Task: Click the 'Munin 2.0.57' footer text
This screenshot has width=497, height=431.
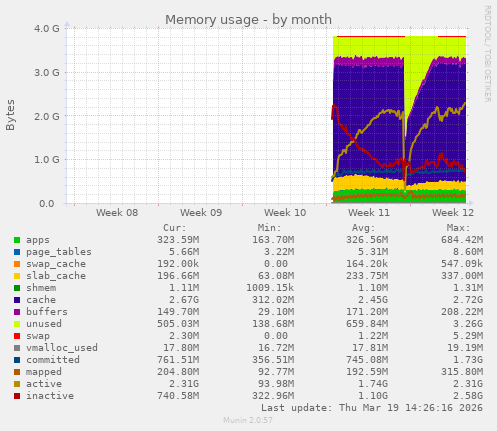Action: tap(248, 420)
